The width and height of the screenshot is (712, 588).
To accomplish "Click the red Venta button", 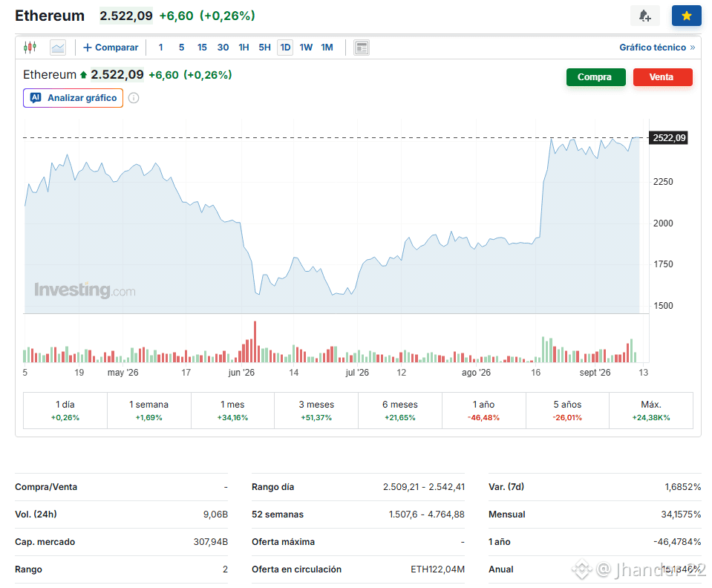I will point(662,77).
